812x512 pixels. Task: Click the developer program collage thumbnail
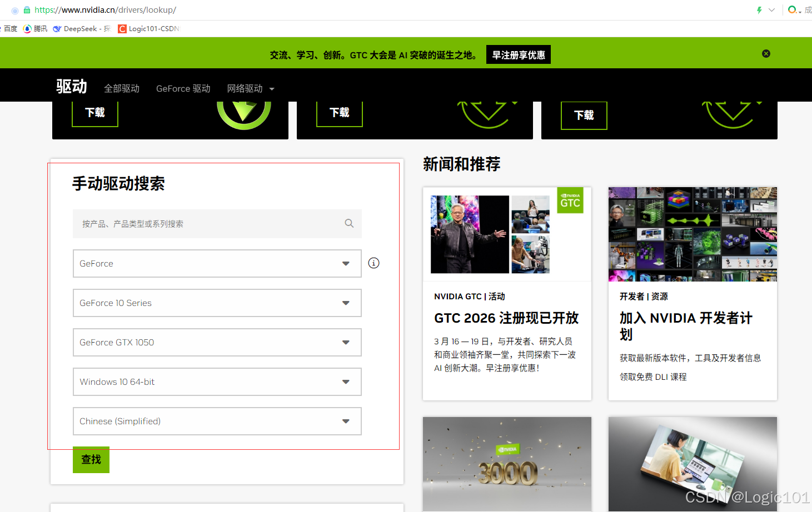(693, 234)
